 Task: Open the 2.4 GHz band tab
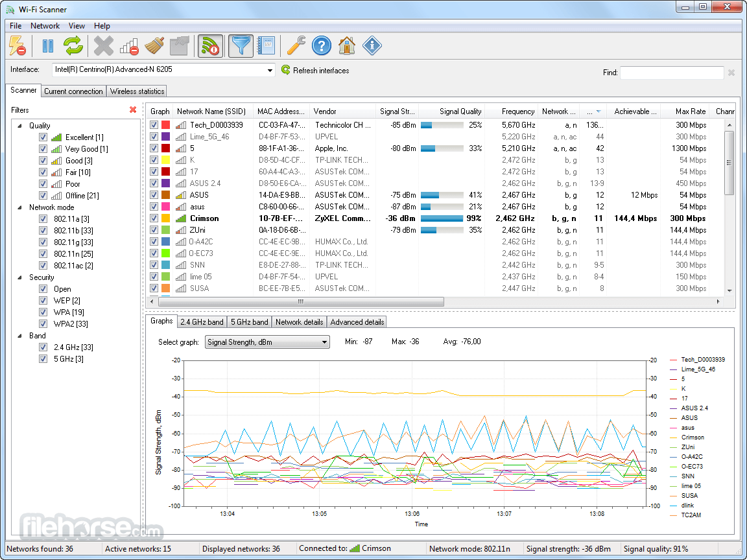coord(202,322)
